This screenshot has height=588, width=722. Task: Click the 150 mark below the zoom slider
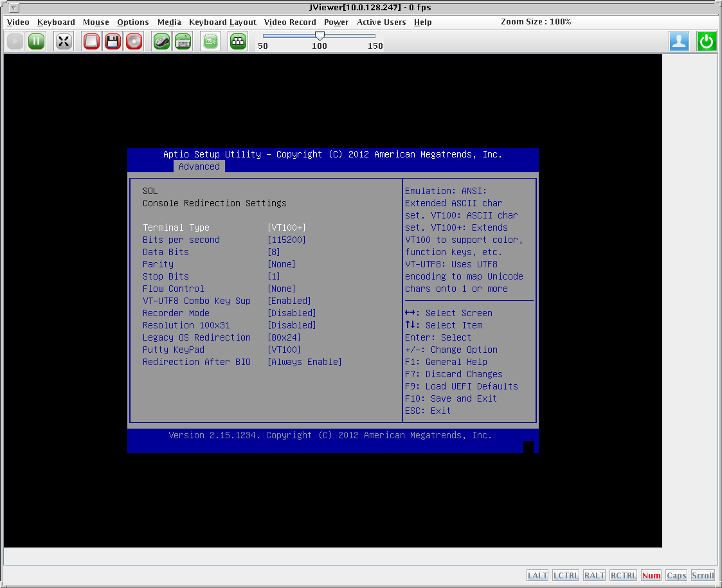(375, 46)
